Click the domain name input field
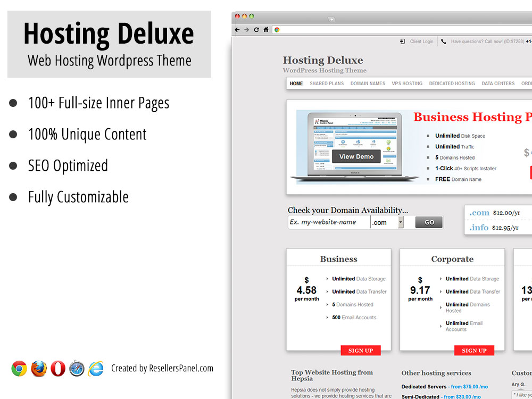This screenshot has height=399, width=532. [329, 222]
